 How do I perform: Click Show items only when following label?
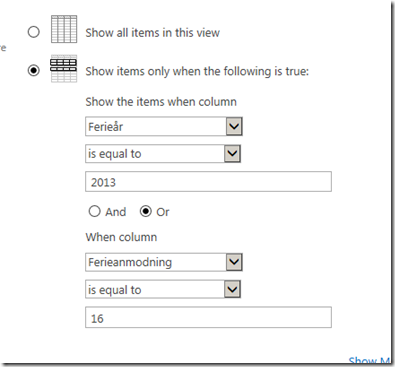[197, 71]
